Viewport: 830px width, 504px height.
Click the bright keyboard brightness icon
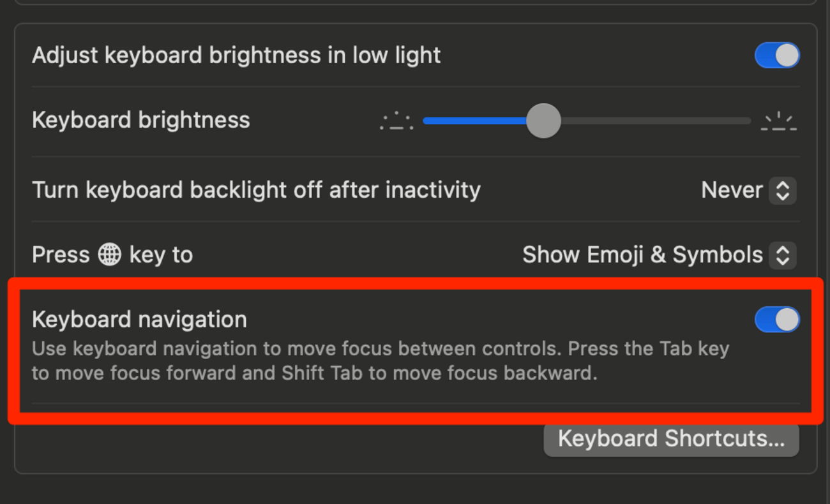pos(778,121)
